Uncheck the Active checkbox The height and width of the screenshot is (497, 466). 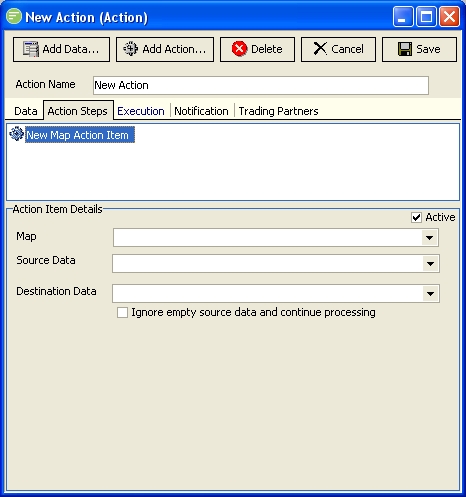click(x=416, y=217)
